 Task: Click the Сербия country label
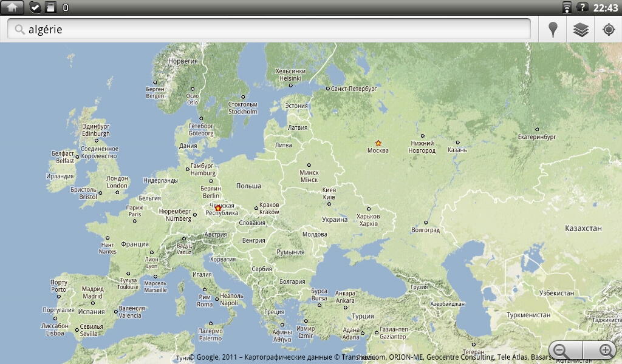pyautogui.click(x=262, y=269)
